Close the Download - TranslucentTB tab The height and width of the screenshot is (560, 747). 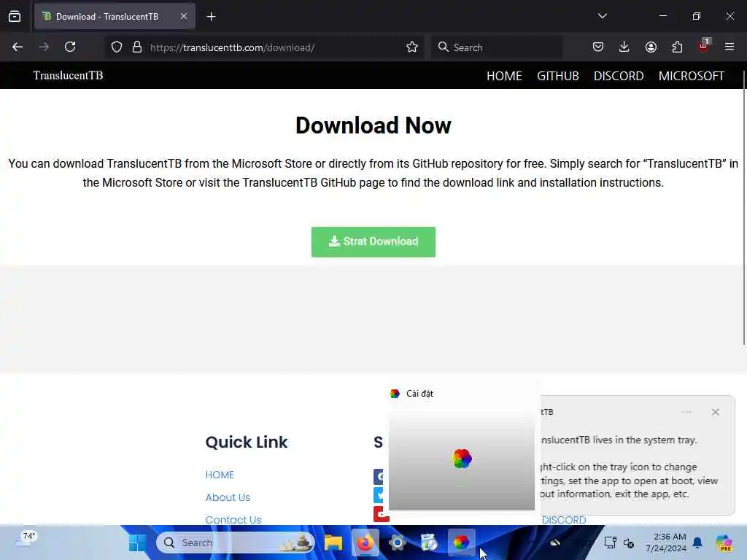[x=183, y=16]
